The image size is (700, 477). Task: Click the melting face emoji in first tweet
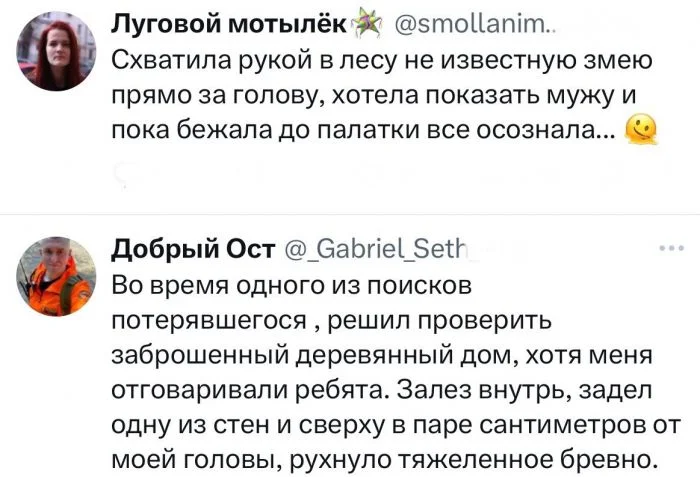coord(637,129)
